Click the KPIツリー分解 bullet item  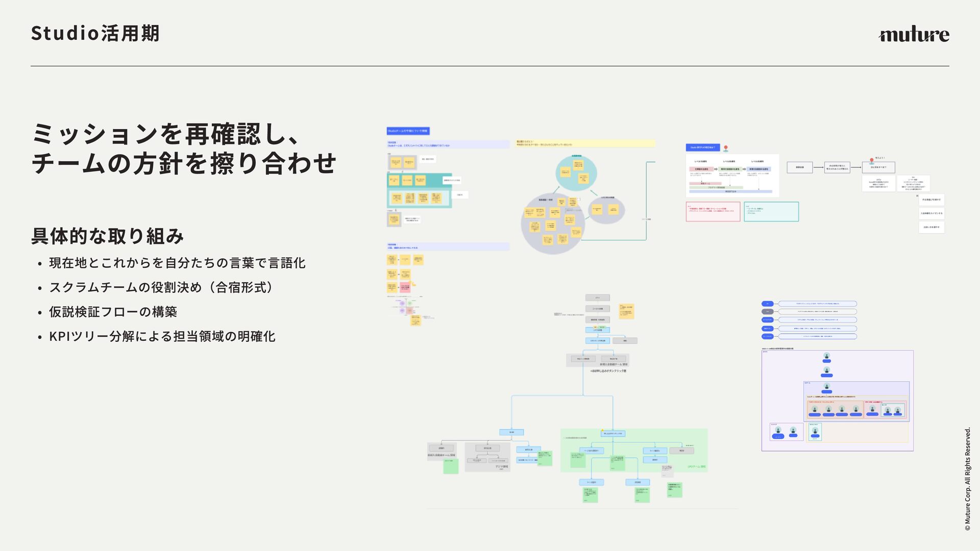click(162, 336)
